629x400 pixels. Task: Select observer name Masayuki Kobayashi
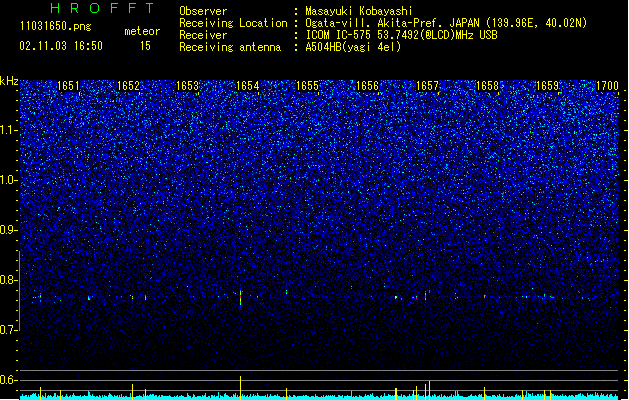(x=358, y=11)
